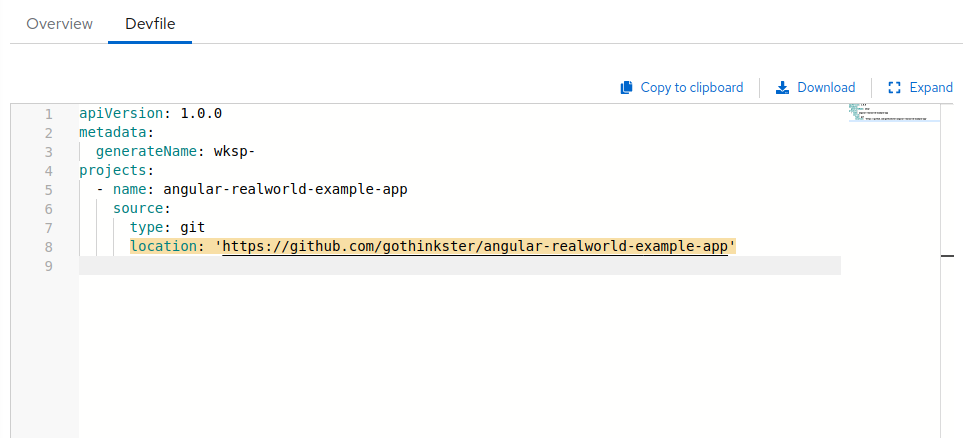
Task: Open the GitHub repository URL link
Action: (475, 246)
